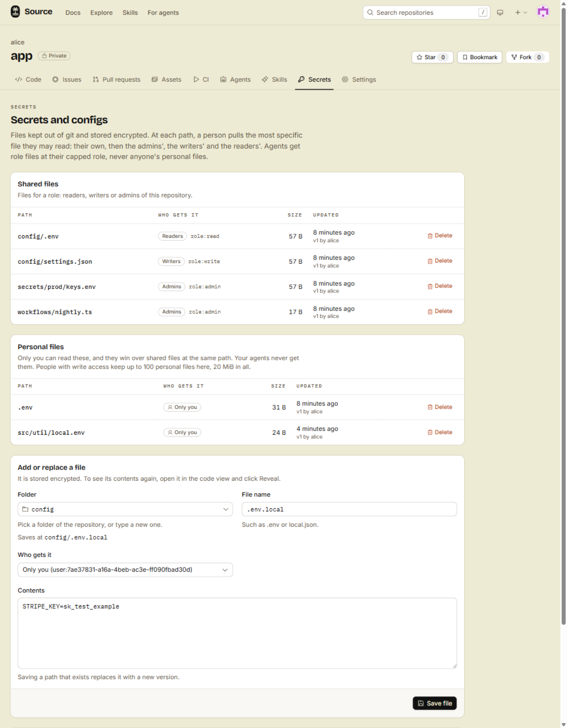Fork the app repository

pyautogui.click(x=528, y=57)
